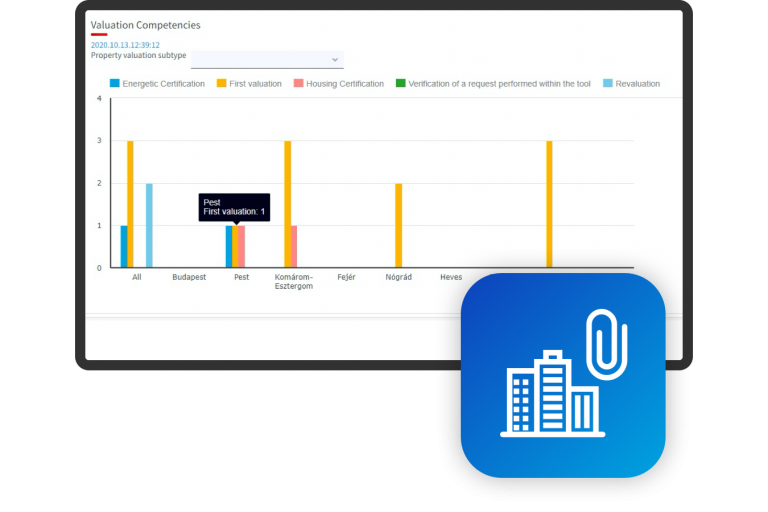The width and height of the screenshot is (768, 512).
Task: Select the orange First valuation bar for All
Action: coord(130,204)
